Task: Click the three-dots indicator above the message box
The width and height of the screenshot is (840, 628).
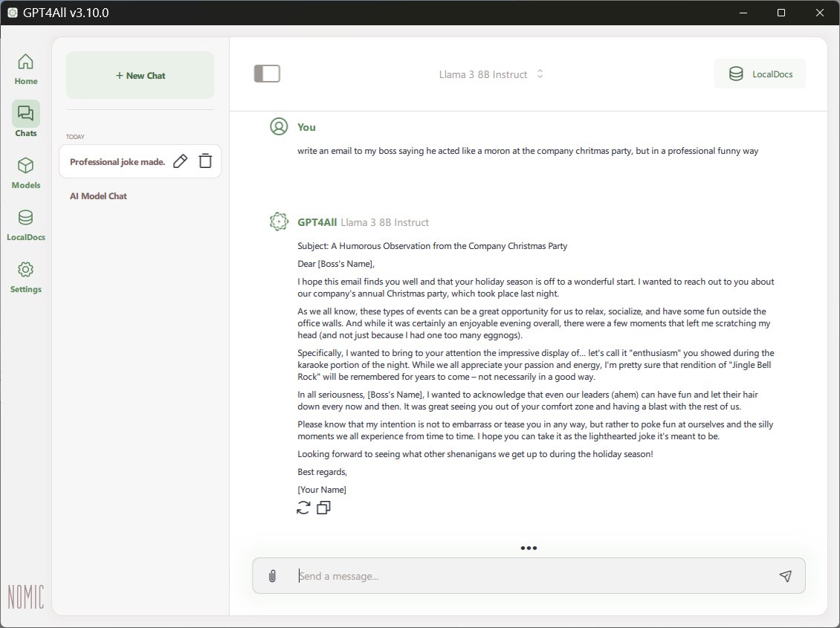Action: click(529, 548)
